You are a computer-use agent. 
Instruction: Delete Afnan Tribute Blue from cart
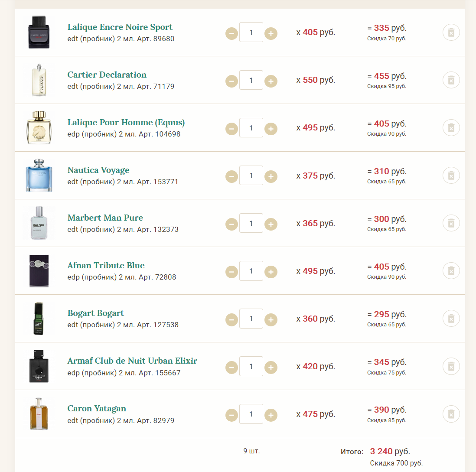click(x=451, y=271)
